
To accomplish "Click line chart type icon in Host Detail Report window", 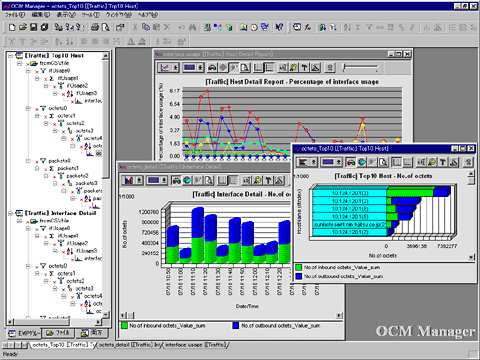I will click(x=164, y=68).
